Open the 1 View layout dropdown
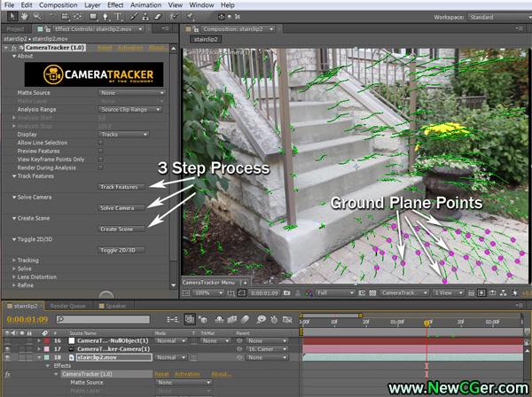532x397 pixels. [x=449, y=293]
